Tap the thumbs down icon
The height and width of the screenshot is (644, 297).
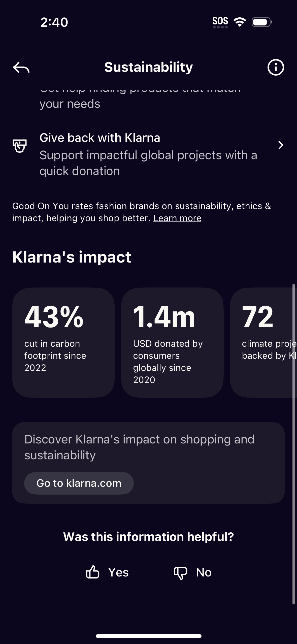(181, 572)
